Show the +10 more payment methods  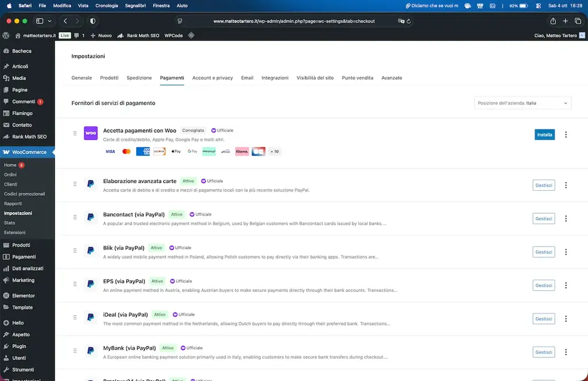coord(274,152)
